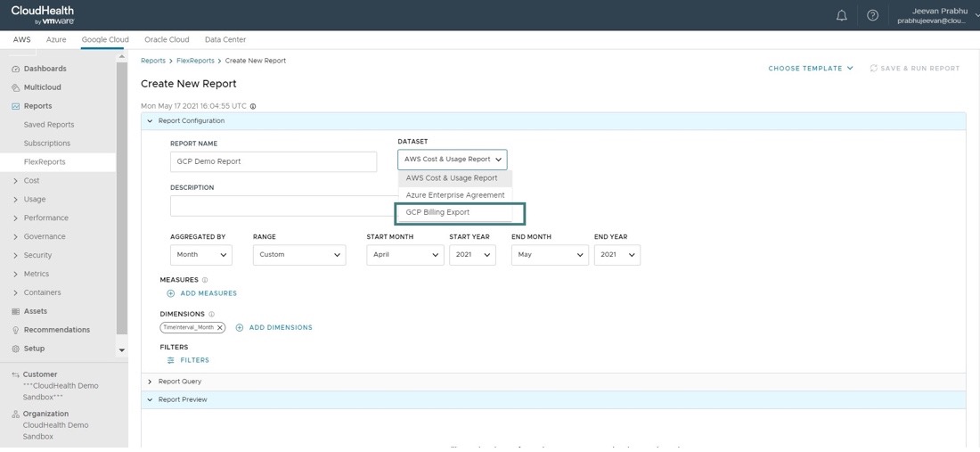
Task: Open the help question mark icon
Action: (872, 16)
